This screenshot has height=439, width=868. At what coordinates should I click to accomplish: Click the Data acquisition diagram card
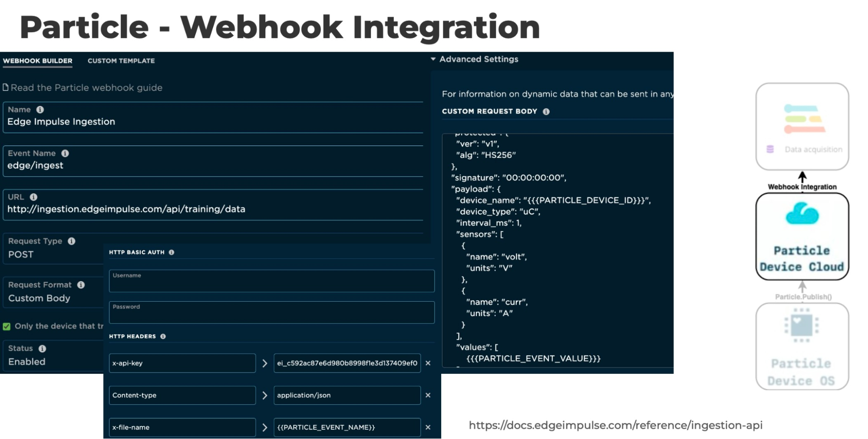(x=802, y=126)
